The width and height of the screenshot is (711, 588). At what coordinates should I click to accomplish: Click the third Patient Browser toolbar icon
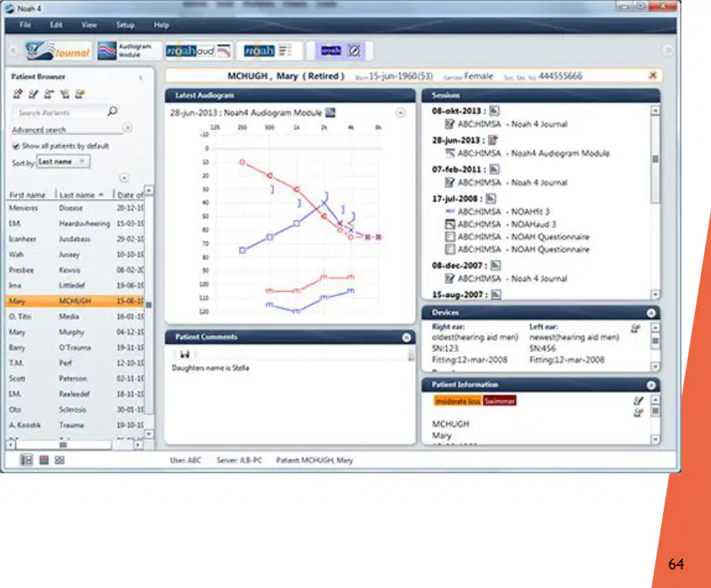(x=49, y=94)
